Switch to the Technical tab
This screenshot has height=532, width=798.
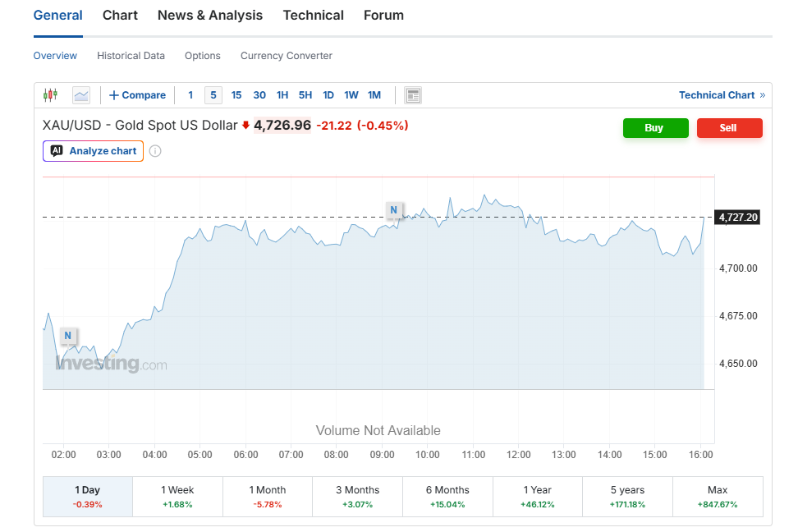tap(313, 16)
